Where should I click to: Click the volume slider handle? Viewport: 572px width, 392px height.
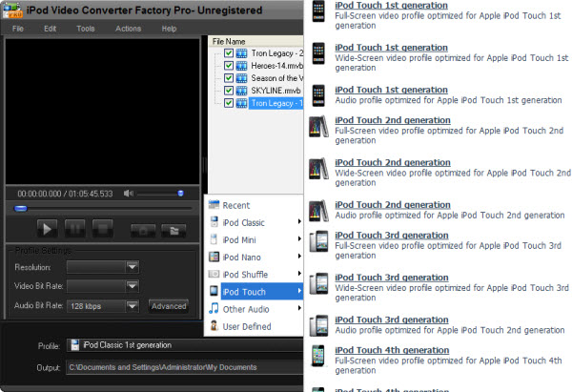coord(180,194)
